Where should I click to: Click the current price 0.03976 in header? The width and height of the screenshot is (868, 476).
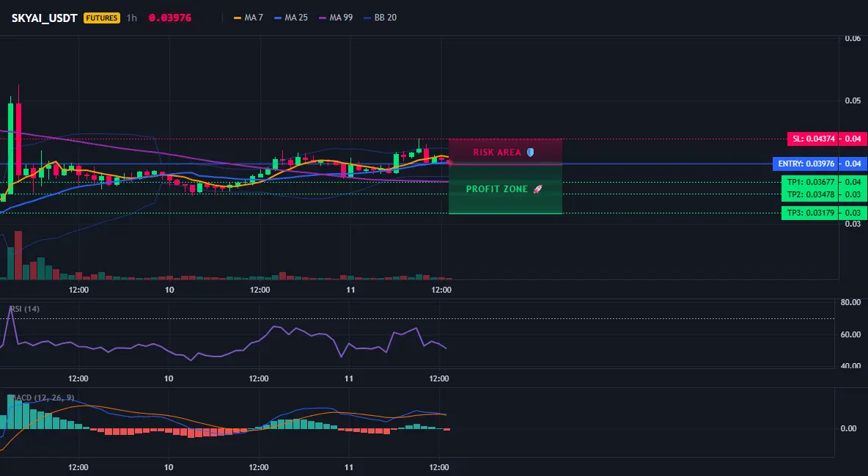[x=170, y=18]
